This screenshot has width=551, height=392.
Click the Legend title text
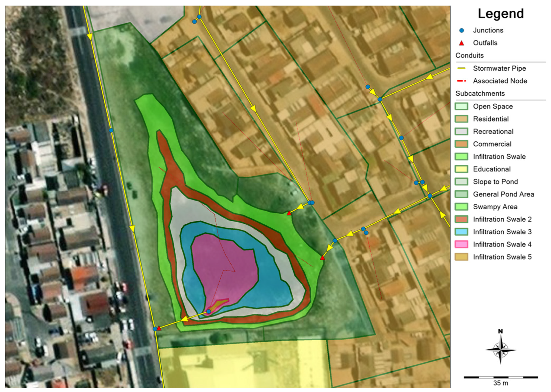coord(501,14)
